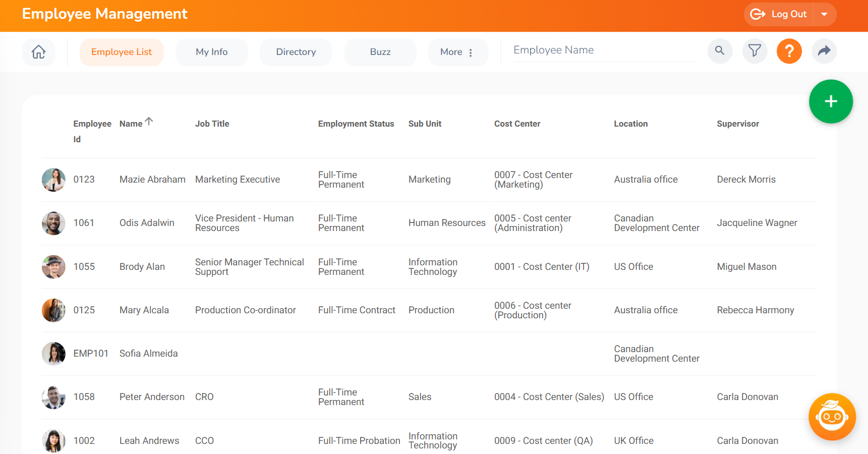Sort by Employment Status column header
Viewport: 868px width, 454px height.
356,124
